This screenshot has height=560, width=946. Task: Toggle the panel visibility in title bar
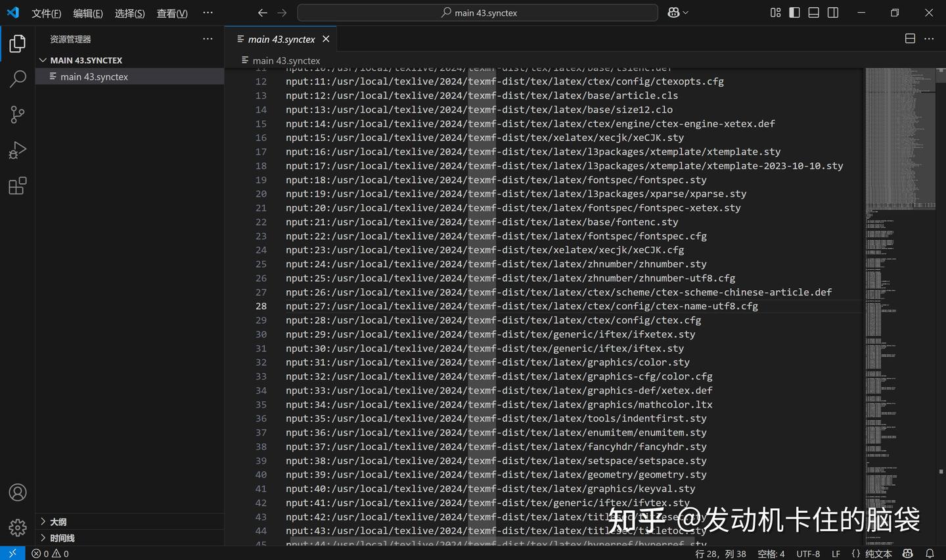813,12
